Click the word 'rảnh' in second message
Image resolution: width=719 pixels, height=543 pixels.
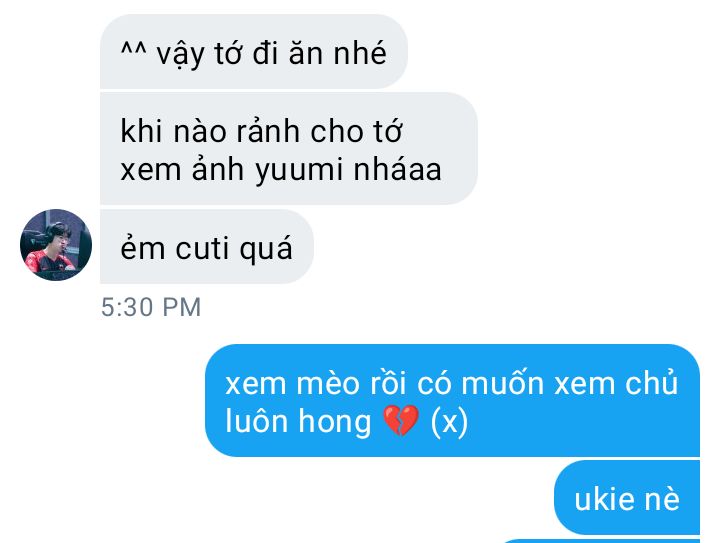[x=268, y=130]
